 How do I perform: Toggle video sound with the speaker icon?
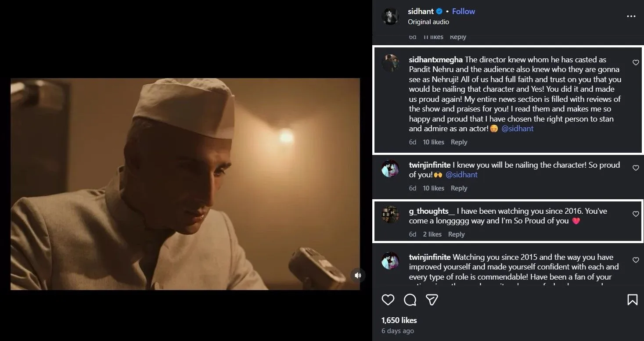(358, 276)
